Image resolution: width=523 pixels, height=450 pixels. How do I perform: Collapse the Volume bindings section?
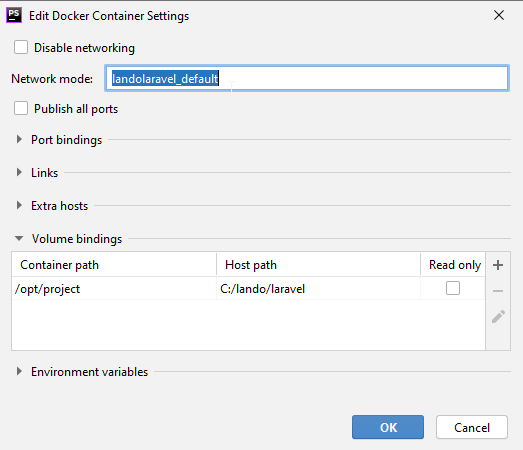[19, 239]
